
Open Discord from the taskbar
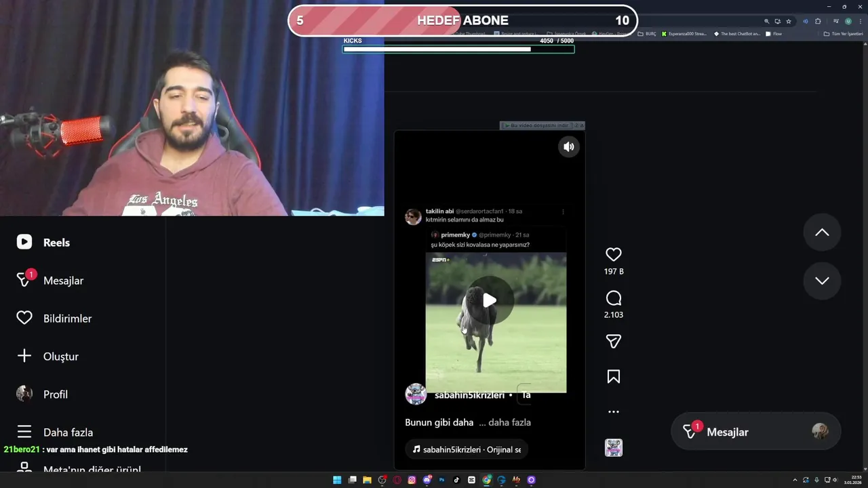click(427, 480)
